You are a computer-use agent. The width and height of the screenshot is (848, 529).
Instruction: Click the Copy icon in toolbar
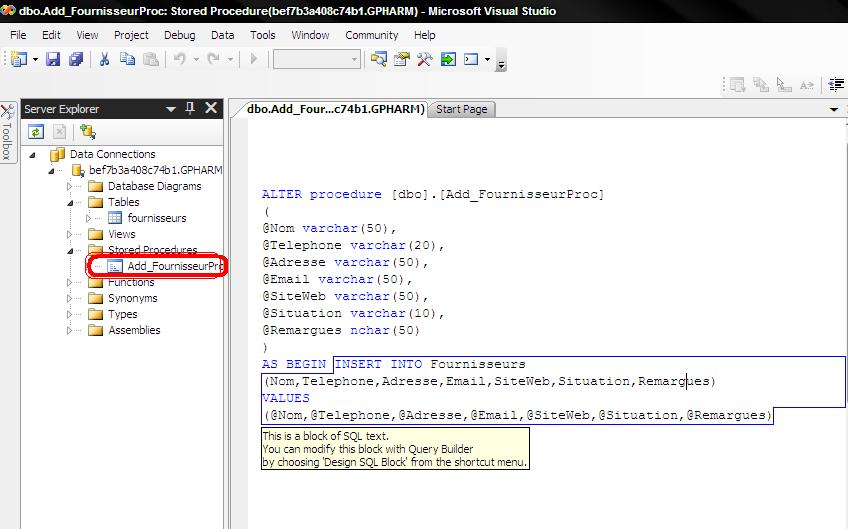pyautogui.click(x=127, y=59)
